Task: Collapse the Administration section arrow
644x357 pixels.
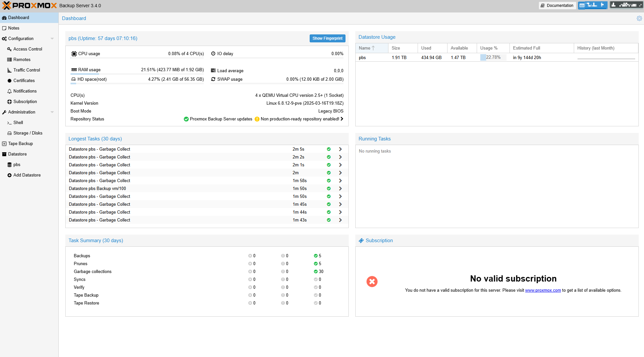Action: click(52, 112)
